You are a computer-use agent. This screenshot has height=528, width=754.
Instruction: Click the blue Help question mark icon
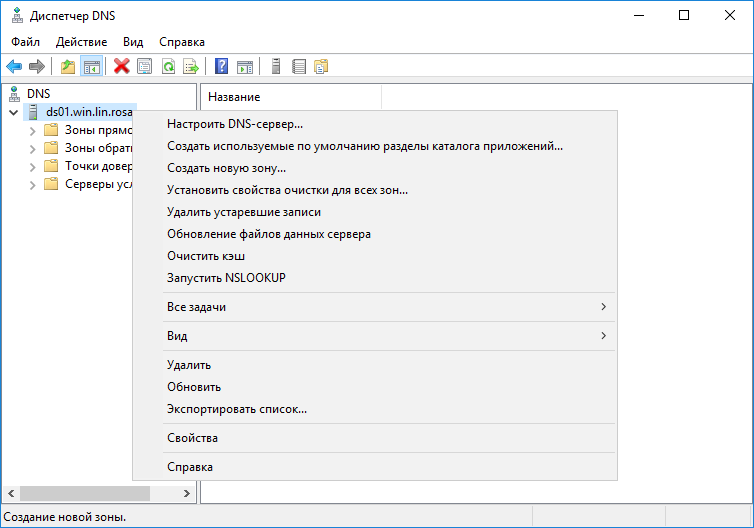point(222,67)
